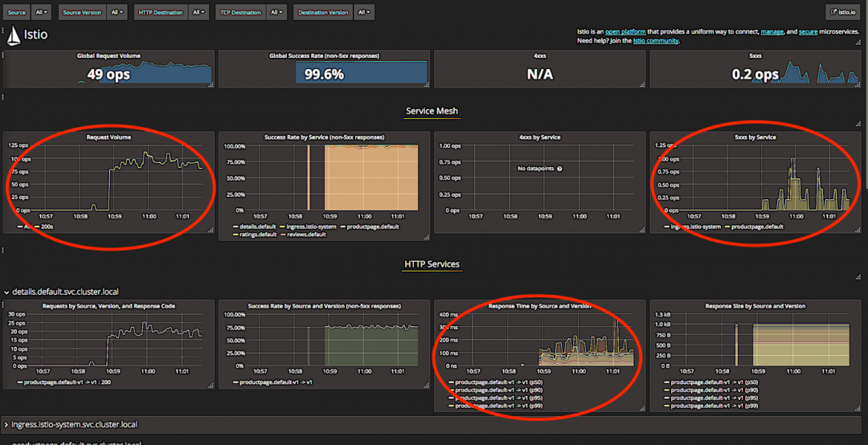Click resize handle of Success Rate by Source panel

(x=426, y=386)
